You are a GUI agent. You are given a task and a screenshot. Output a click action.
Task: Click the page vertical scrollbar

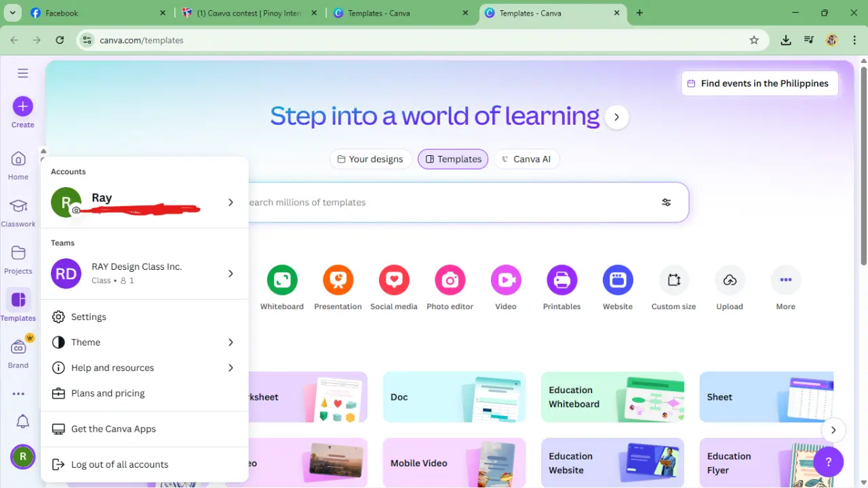coord(863,166)
